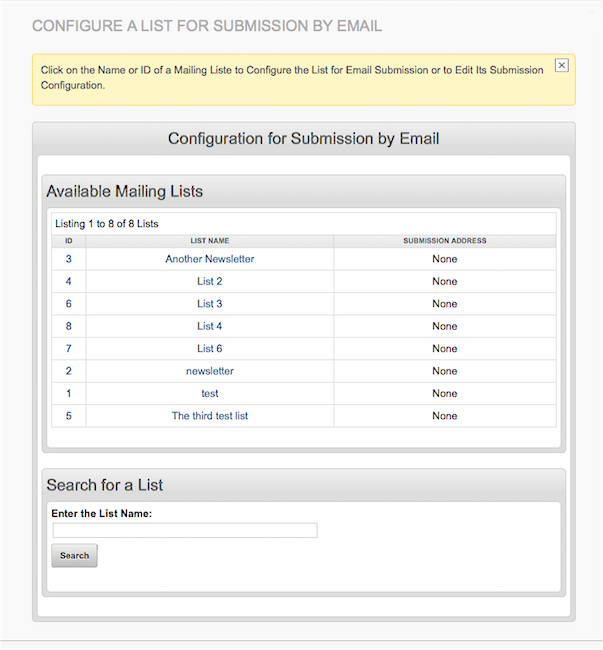This screenshot has width=603, height=650.
Task: Click list ID 7 link
Action: [x=69, y=349]
